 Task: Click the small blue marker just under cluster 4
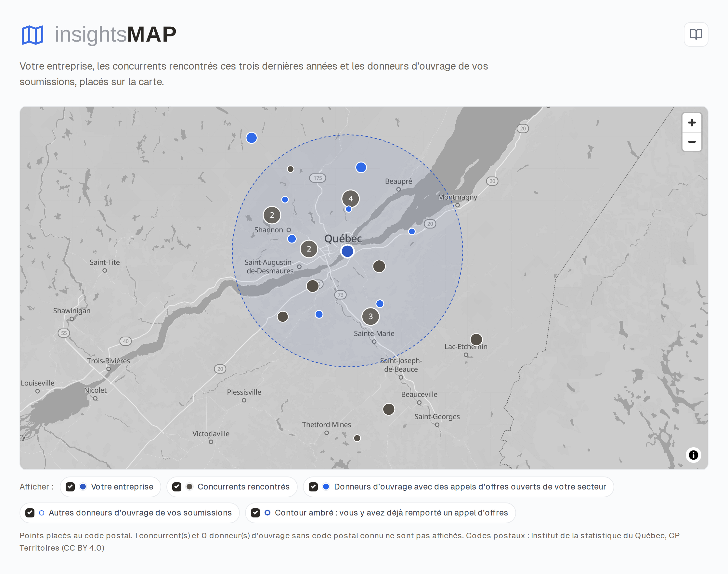tap(348, 209)
